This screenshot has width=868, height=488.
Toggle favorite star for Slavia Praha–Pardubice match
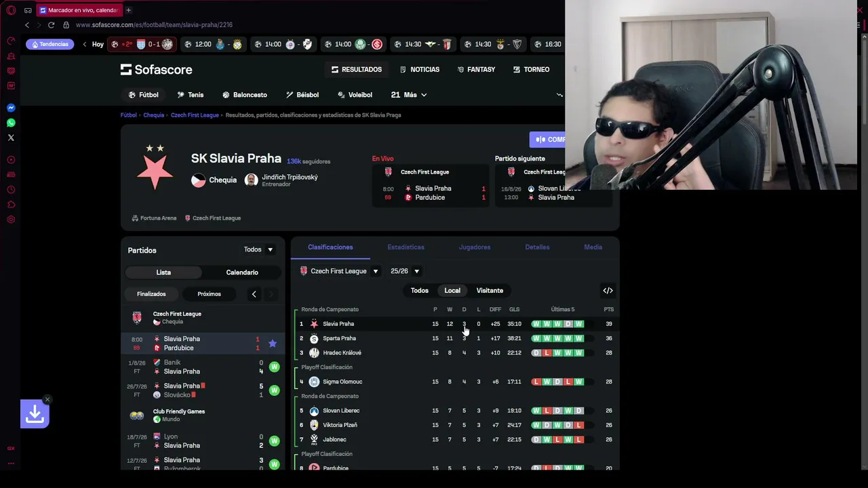point(273,344)
